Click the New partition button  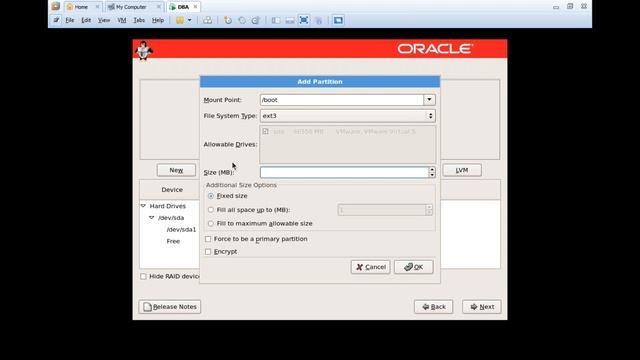tap(176, 170)
